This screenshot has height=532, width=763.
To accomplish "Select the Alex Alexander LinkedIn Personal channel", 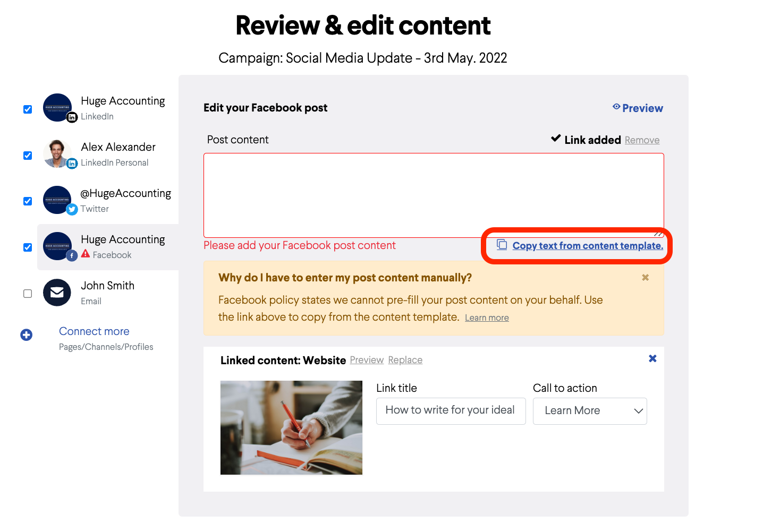I will pos(108,154).
